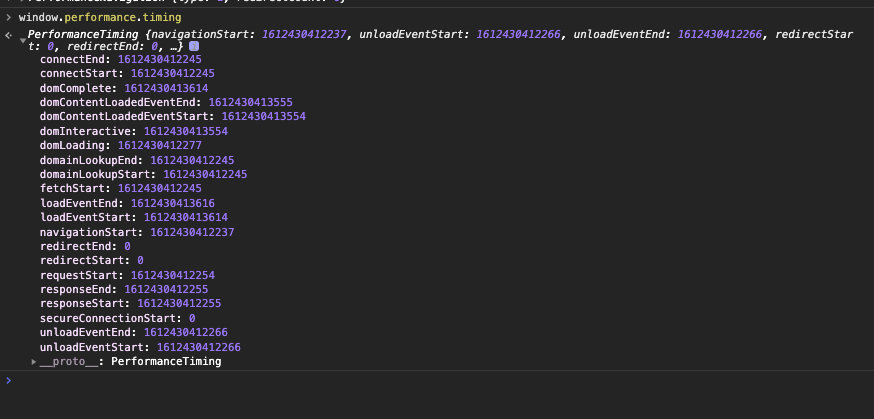Viewport: 874px width, 419px height.
Task: Click the blue console prompt chevron
Action: 8,381
